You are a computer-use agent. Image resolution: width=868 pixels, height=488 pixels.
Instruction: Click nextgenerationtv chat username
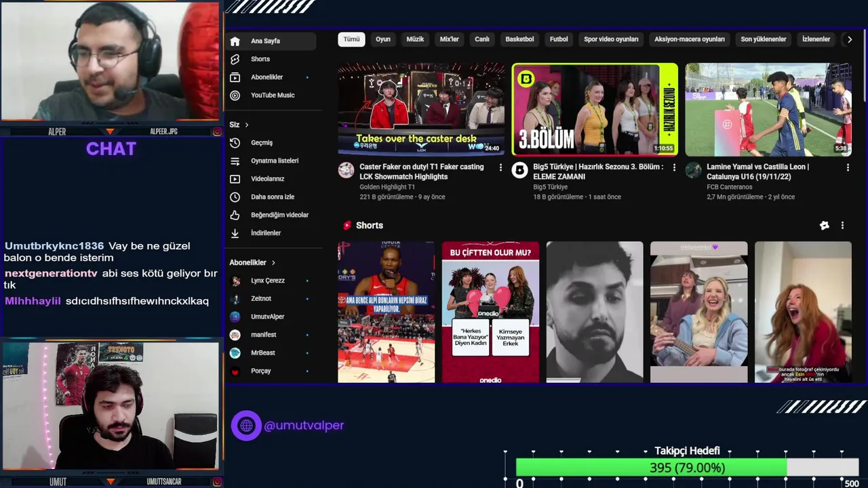52,273
